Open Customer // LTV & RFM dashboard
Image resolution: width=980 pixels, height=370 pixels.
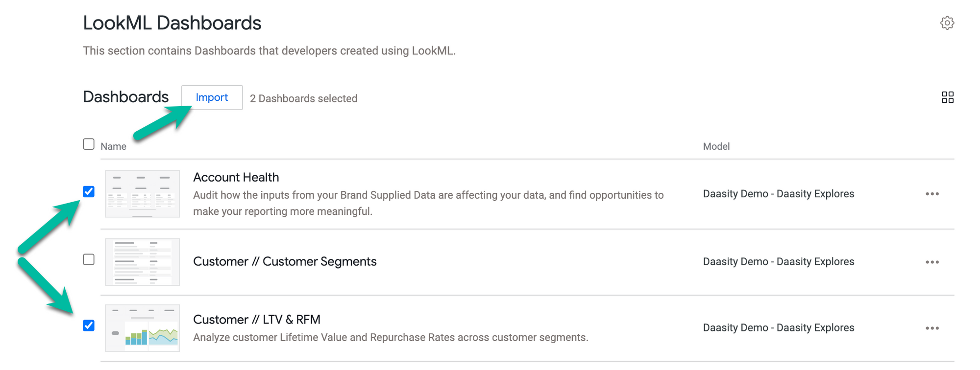[256, 320]
